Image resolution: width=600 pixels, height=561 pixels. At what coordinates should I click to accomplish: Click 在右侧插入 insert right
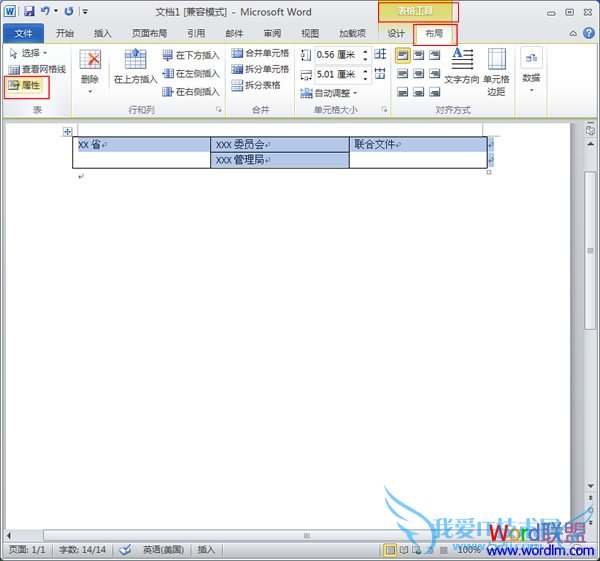pos(191,92)
